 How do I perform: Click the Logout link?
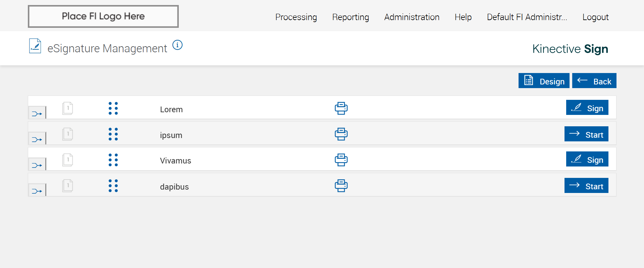tap(595, 17)
